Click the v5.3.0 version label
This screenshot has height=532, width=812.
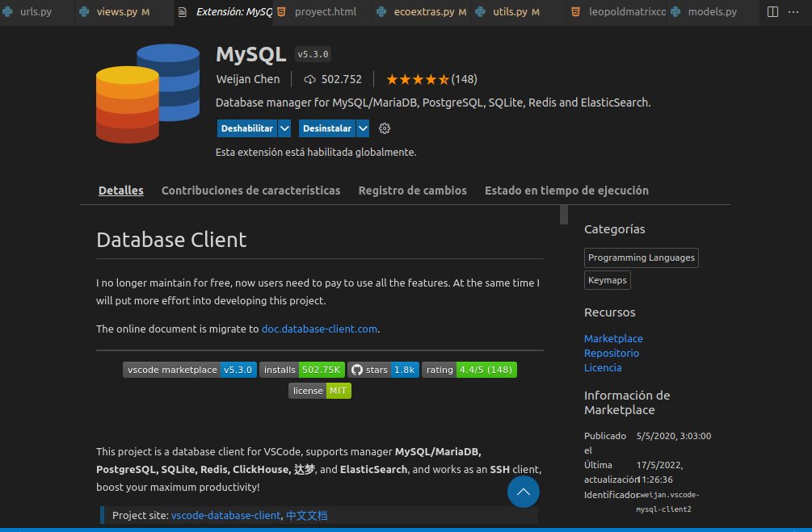313,54
